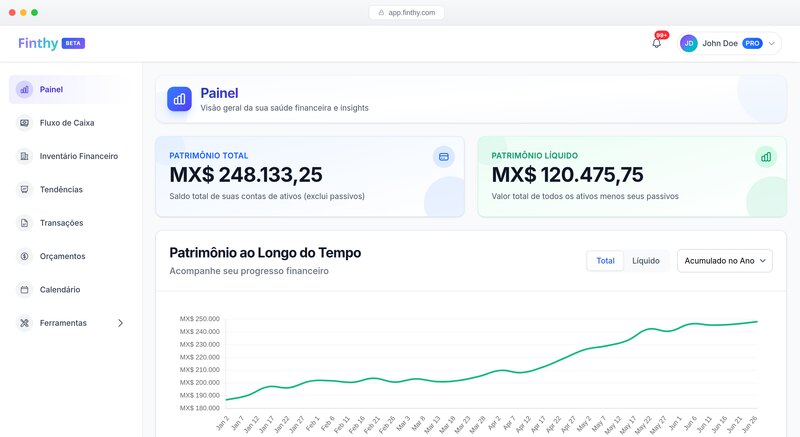The height and width of the screenshot is (437, 800).
Task: Click the Calendário calendar icon
Action: 24,290
